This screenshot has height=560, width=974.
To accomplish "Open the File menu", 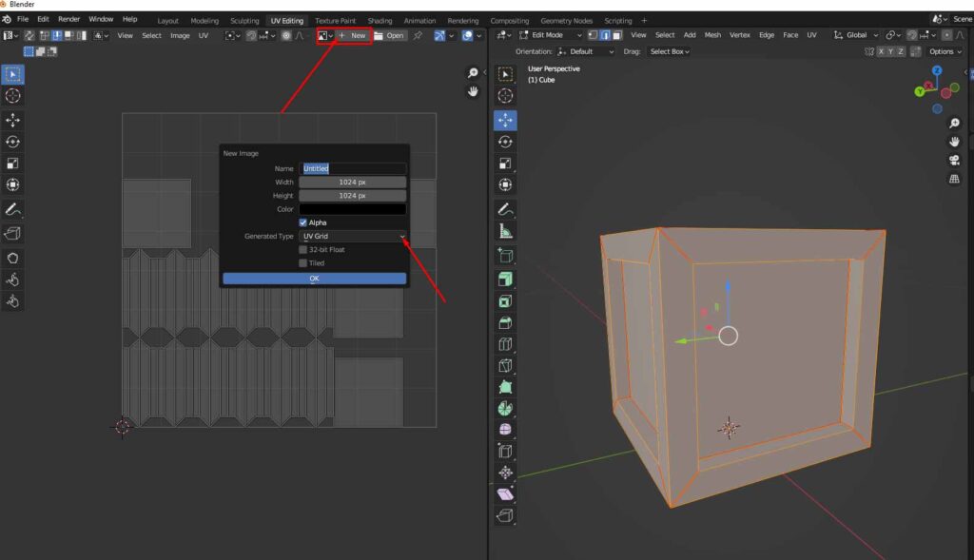I will [x=23, y=19].
